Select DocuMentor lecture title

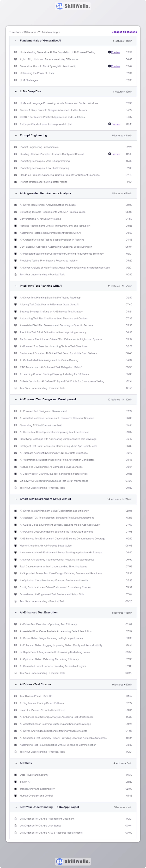(x=52, y=594)
